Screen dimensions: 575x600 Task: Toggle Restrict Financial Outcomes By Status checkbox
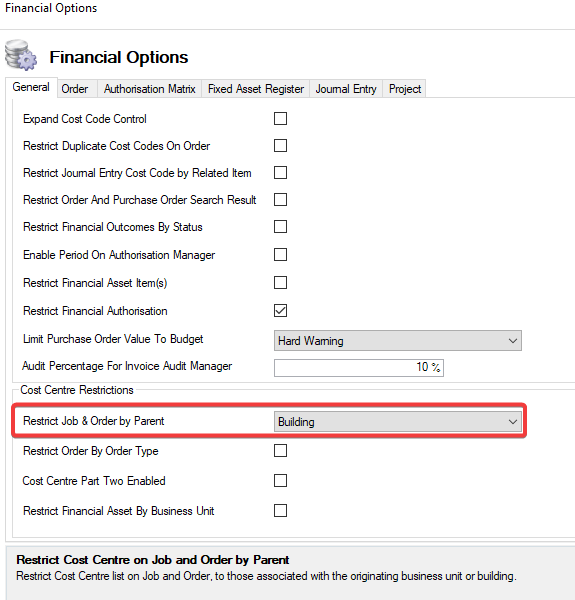point(280,227)
